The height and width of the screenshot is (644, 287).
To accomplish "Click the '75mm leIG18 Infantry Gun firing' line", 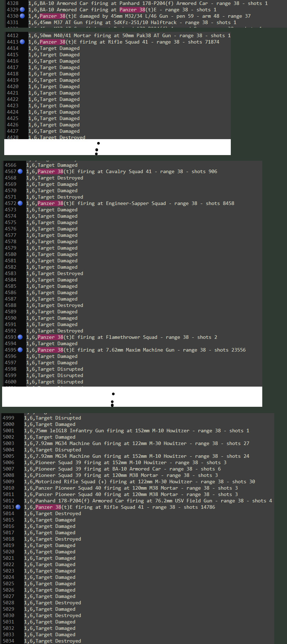I will pos(136,431).
